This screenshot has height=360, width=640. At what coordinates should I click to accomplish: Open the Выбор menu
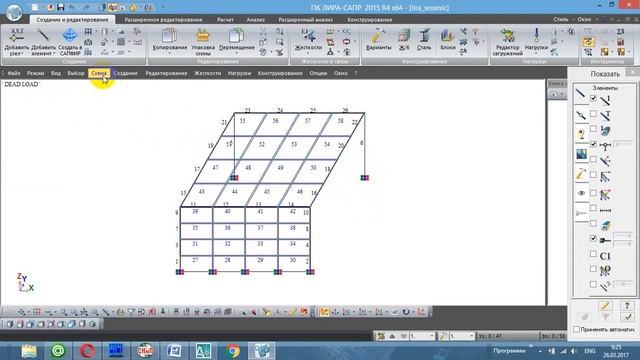tap(76, 73)
